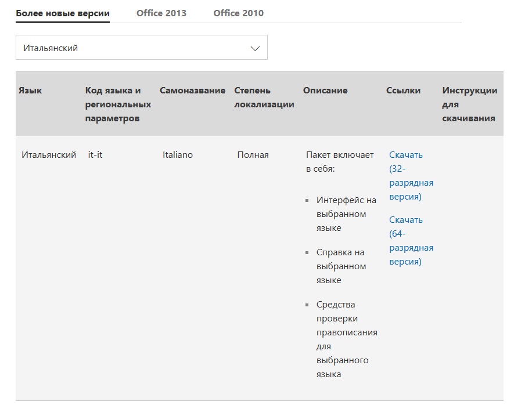The height and width of the screenshot is (416, 532).
Task: Click the chevron arrow in language selector
Action: pos(254,48)
